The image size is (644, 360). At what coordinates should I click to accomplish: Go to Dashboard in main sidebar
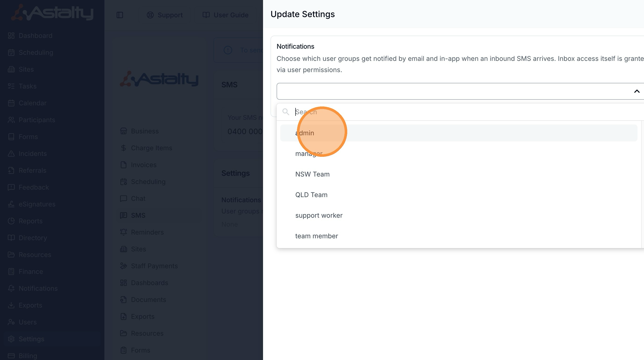point(52,36)
